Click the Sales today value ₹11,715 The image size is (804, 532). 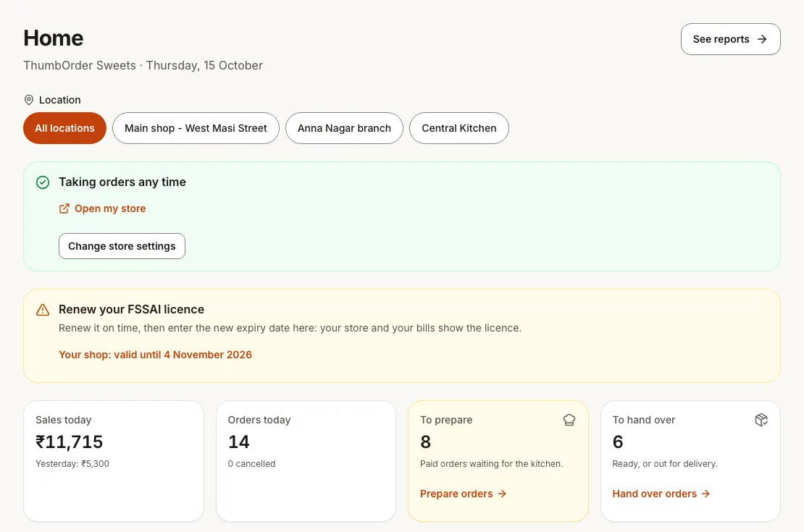(70, 442)
